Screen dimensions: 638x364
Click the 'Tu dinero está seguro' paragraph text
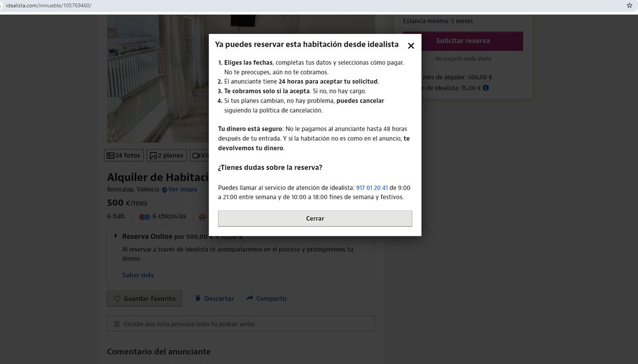[314, 139]
